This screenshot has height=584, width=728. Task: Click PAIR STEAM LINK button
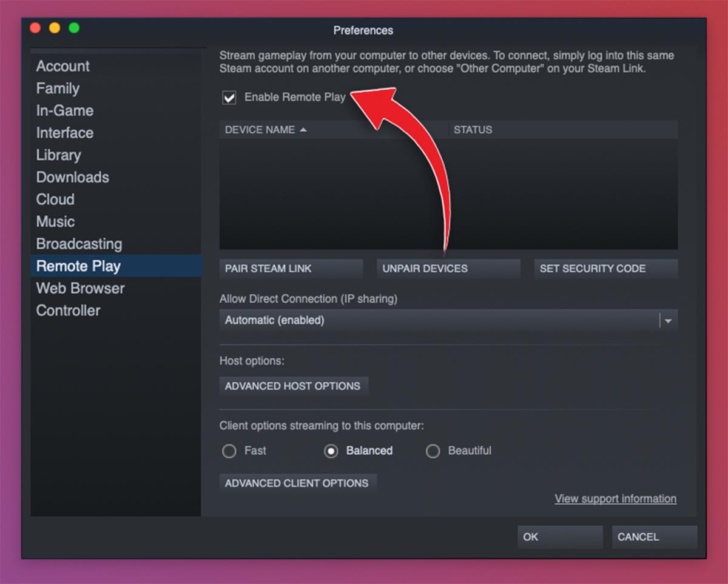(291, 269)
